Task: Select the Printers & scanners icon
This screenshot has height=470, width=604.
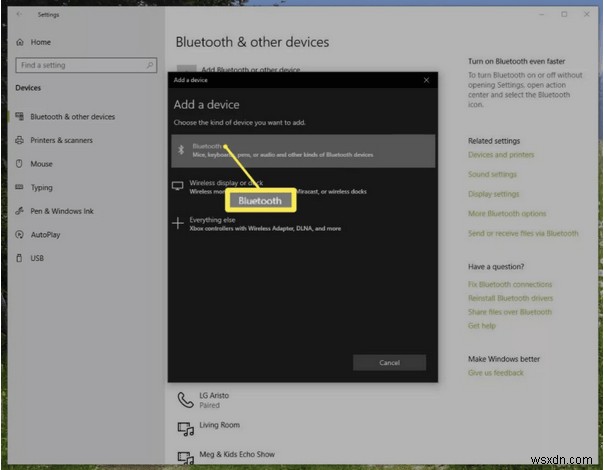Action: (x=19, y=140)
